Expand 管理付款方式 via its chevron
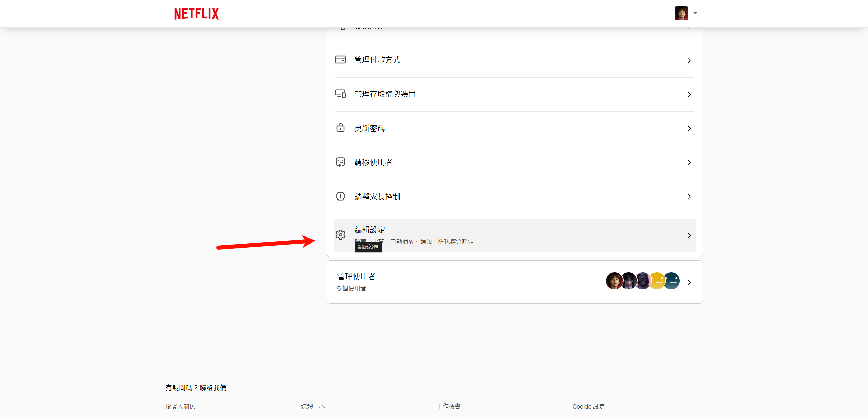The width and height of the screenshot is (868, 419). (x=689, y=60)
